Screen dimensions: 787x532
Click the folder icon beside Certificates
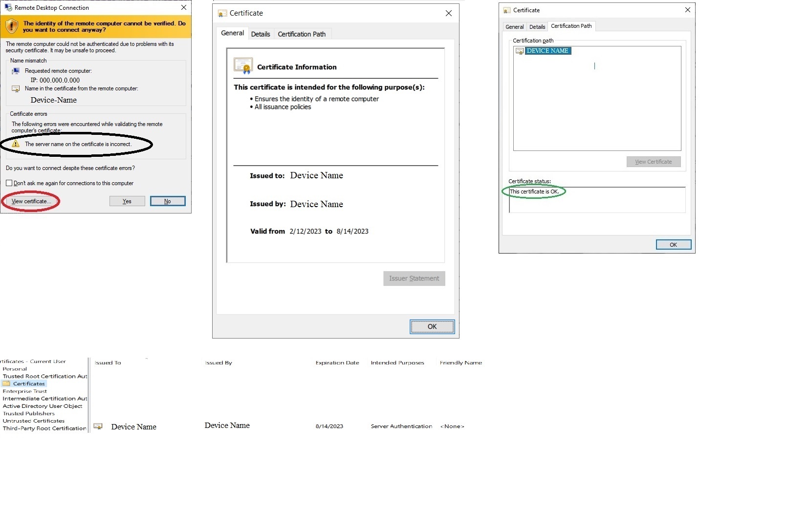(6, 384)
